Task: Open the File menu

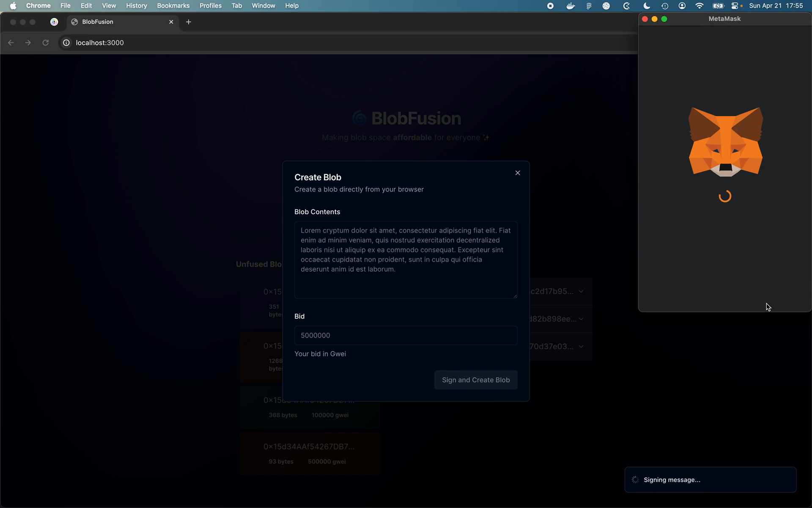Action: (65, 6)
